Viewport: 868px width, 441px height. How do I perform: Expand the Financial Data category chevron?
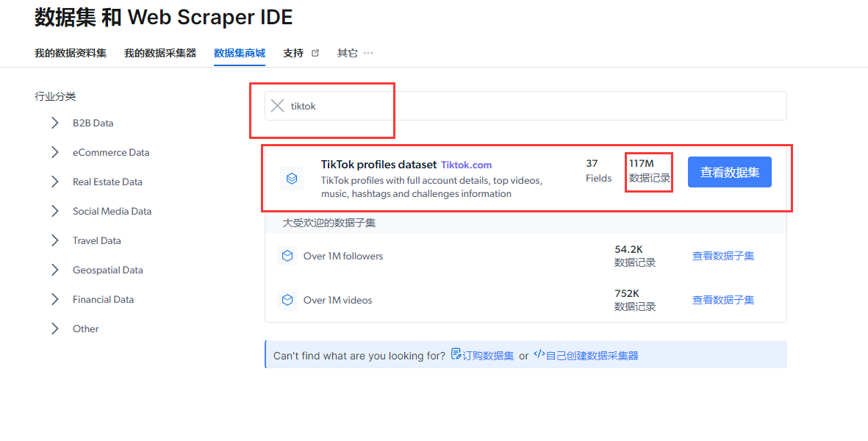pyautogui.click(x=55, y=299)
